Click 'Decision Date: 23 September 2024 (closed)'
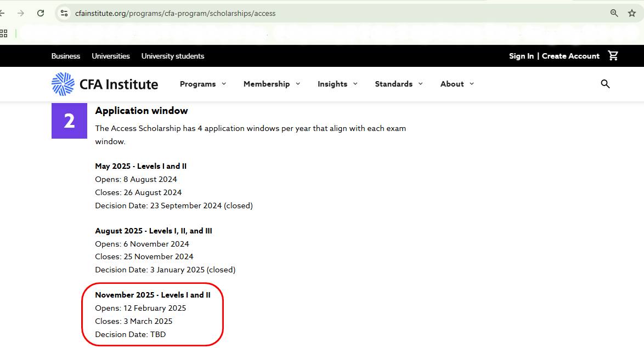This screenshot has height=348, width=644. [x=174, y=206]
